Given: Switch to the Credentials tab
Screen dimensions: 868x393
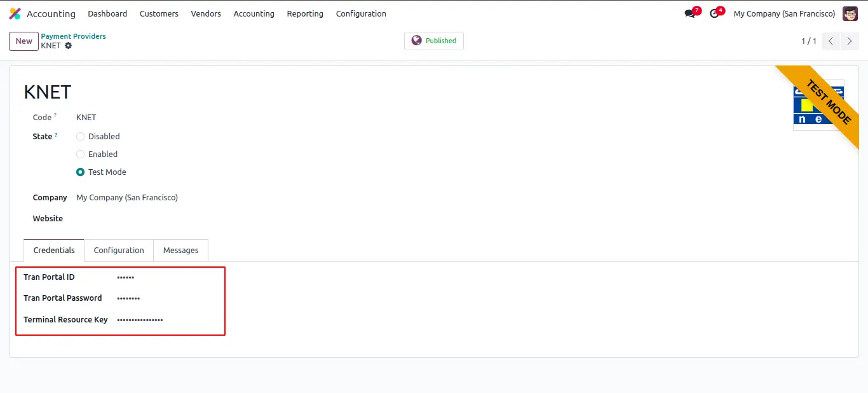Looking at the screenshot, I should click(x=54, y=251).
